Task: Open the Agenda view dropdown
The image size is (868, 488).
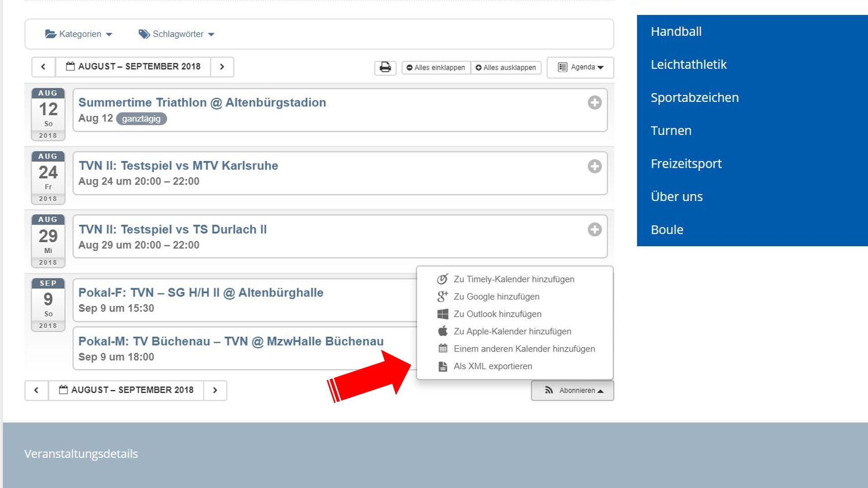Action: 580,67
